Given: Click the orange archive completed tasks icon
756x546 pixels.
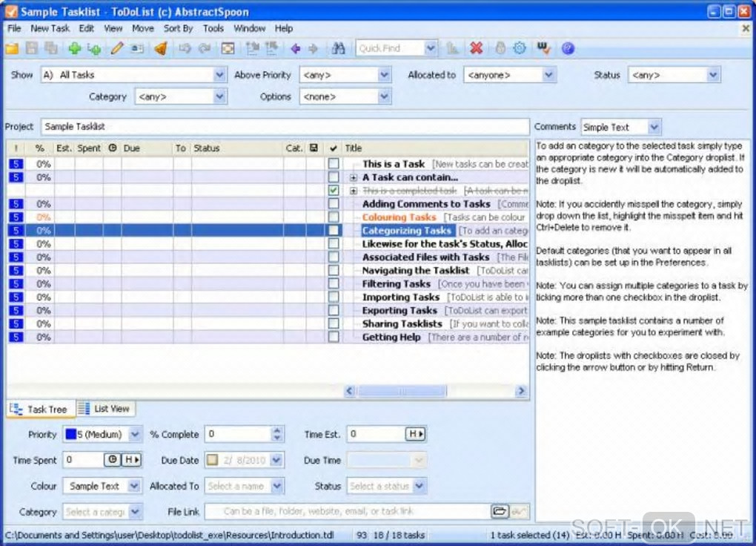Looking at the screenshot, I should coord(161,48).
